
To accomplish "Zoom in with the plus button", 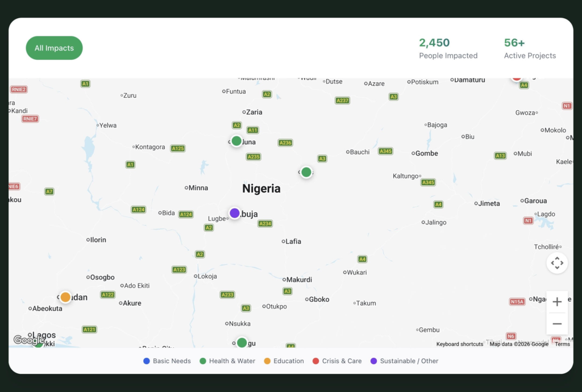I will click(x=557, y=302).
